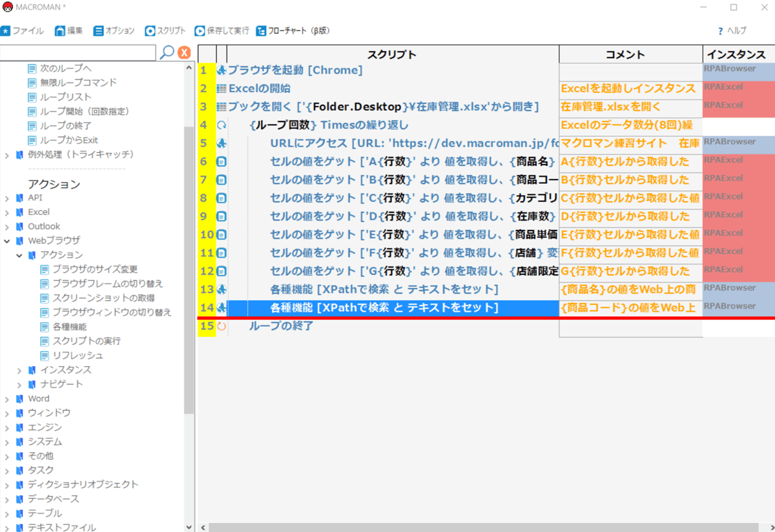Click the ディクショナリオブジェクト folder icon
Image resolution: width=775 pixels, height=532 pixels.
pos(19,485)
